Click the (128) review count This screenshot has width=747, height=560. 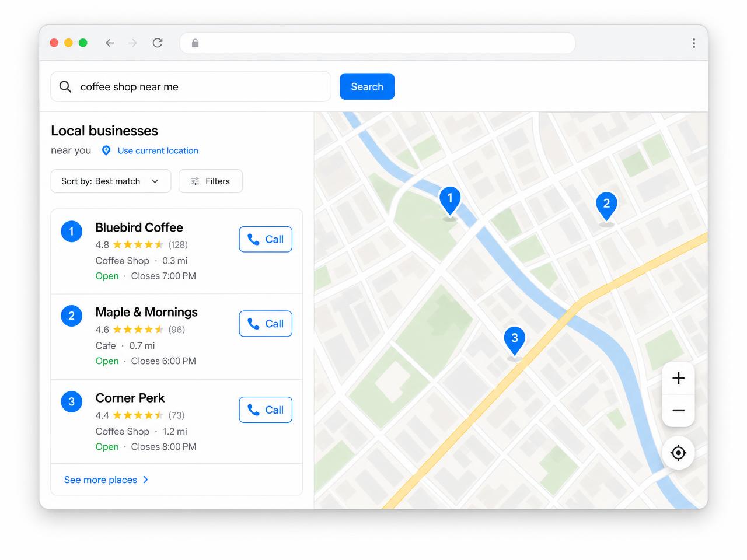[178, 244]
